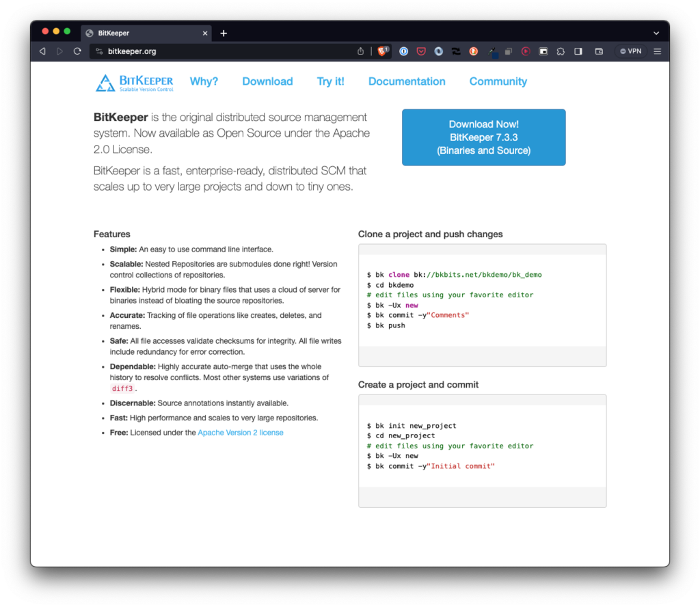
Task: Click the browser back arrow
Action: coord(42,51)
